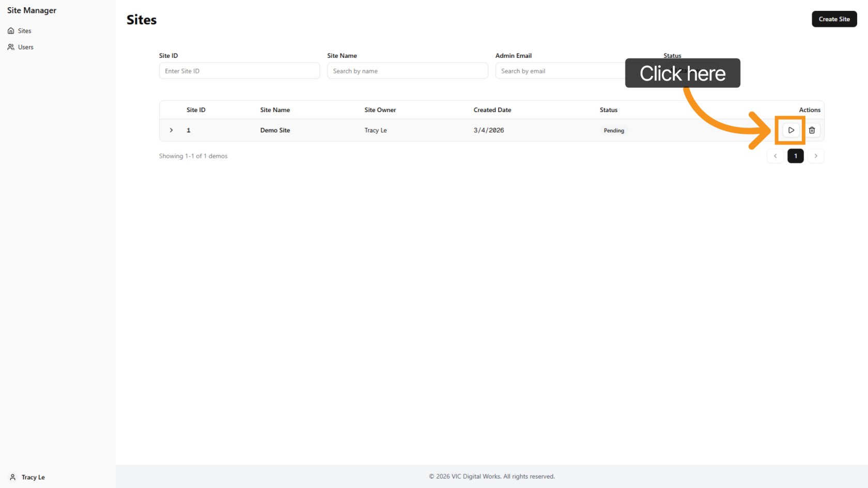Click the Demo Site name in the table
Image resolution: width=868 pixels, height=488 pixels.
[x=275, y=130]
